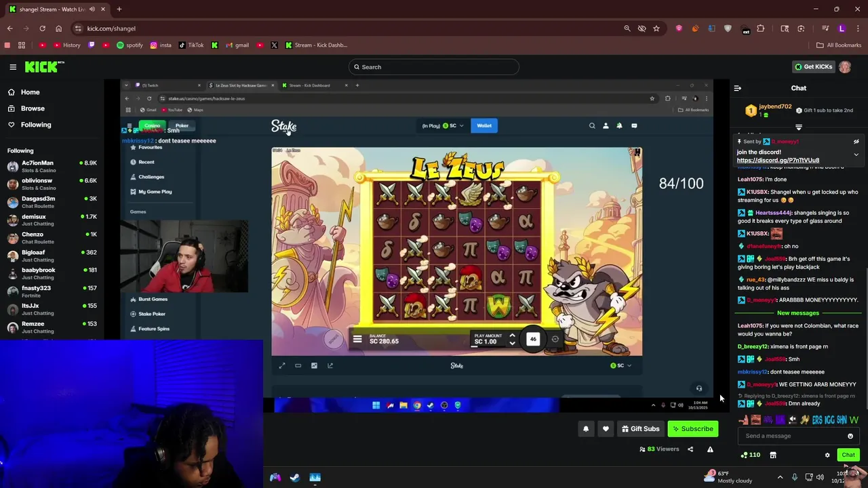868x488 pixels.
Task: Open the Steam taskbar icon
Action: point(295,478)
